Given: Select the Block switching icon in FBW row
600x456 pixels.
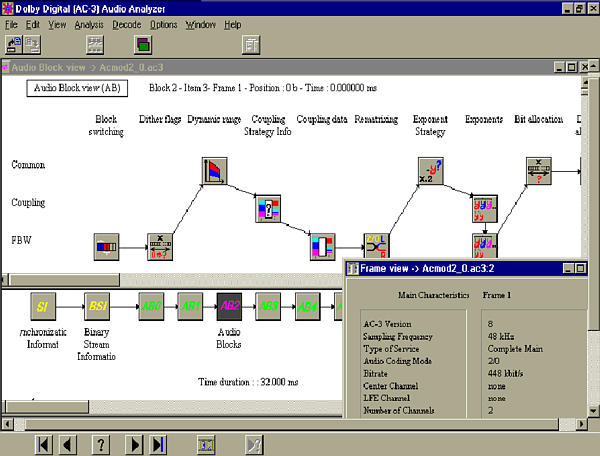Looking at the screenshot, I should click(106, 247).
